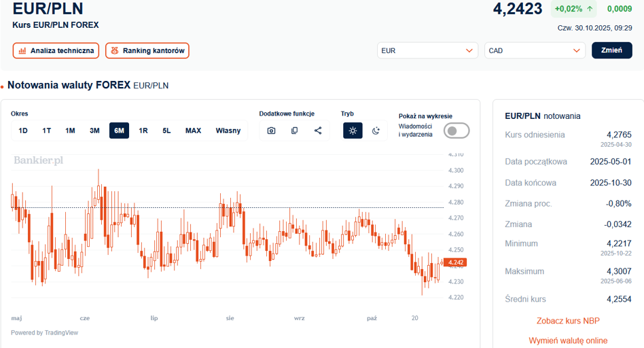Switch to dark mode moon icon
The image size is (644, 348).
(376, 130)
